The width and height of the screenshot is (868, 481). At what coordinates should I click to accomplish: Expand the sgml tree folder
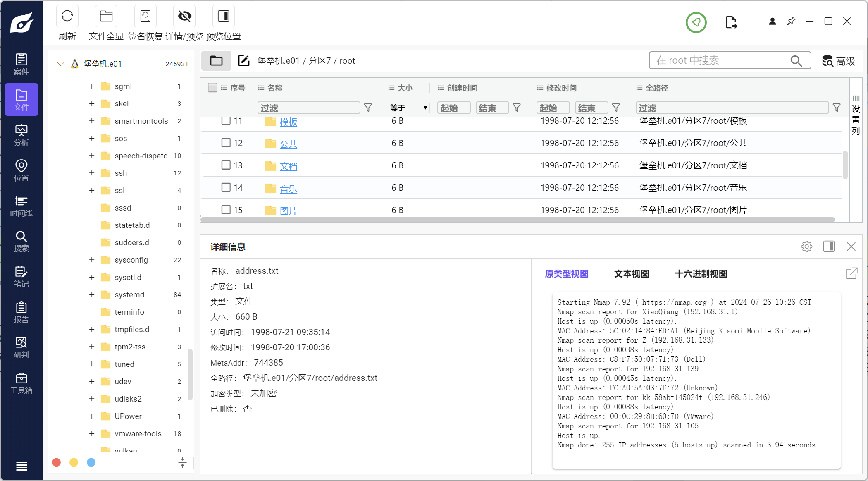(x=92, y=86)
